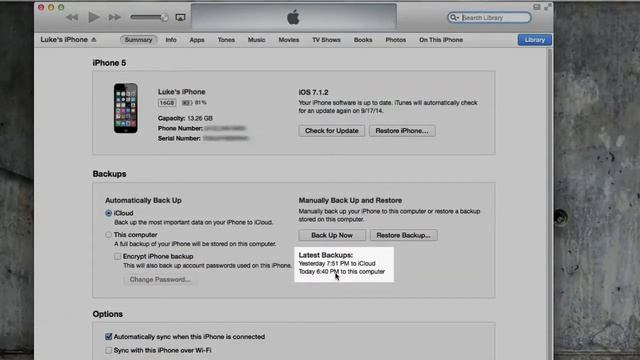Click the iPhone 5 device image
640x360 pixels.
pos(126,108)
